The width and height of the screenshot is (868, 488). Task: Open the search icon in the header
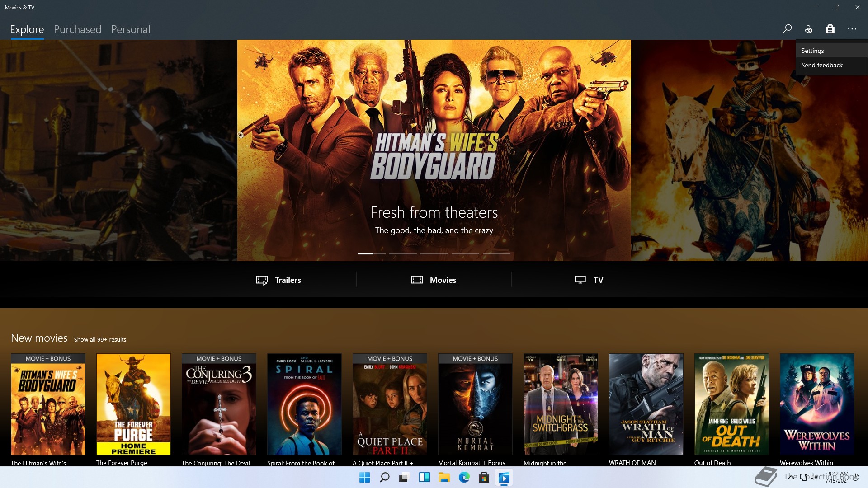click(787, 29)
